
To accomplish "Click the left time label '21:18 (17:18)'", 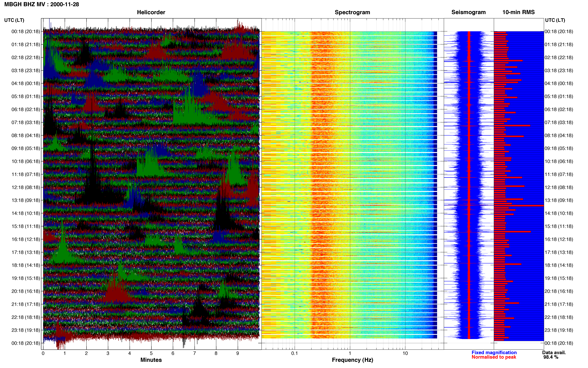I will [26, 304].
